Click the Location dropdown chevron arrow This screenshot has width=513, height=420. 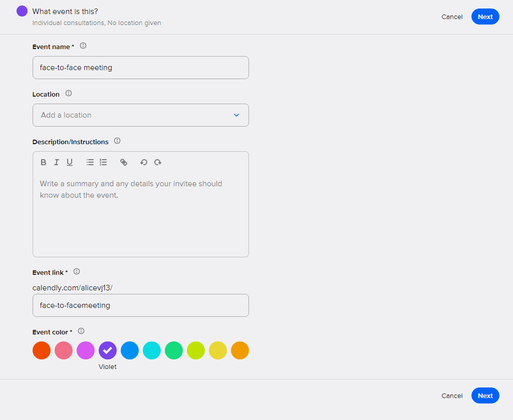[x=236, y=115]
